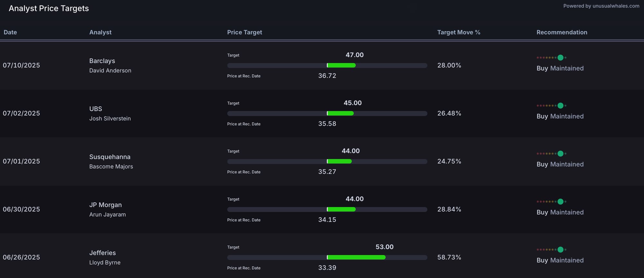Click the Analyst Price Targets heading
Screen dimensions: 644x278
tap(49, 8)
